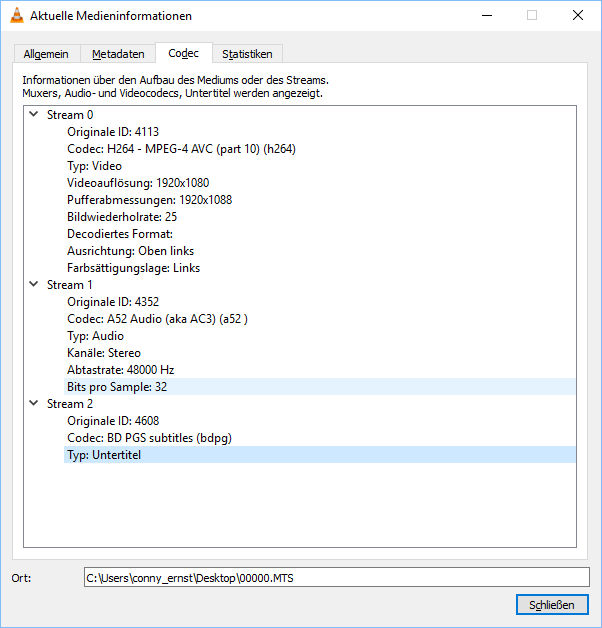Viewport: 602px width, 628px height.
Task: Select the Codec tab
Action: coord(183,53)
